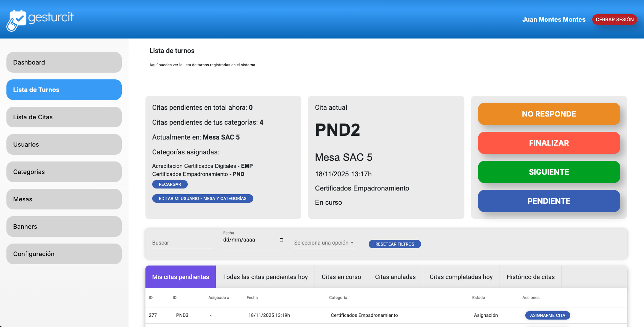Click ASIGNARME CITA for appointment PND3

click(x=547, y=315)
